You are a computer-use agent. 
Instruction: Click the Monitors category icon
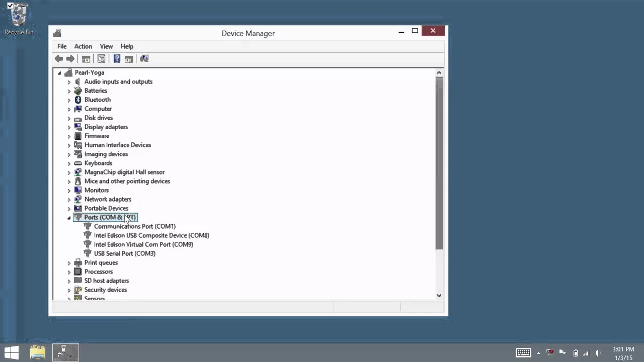pos(78,190)
